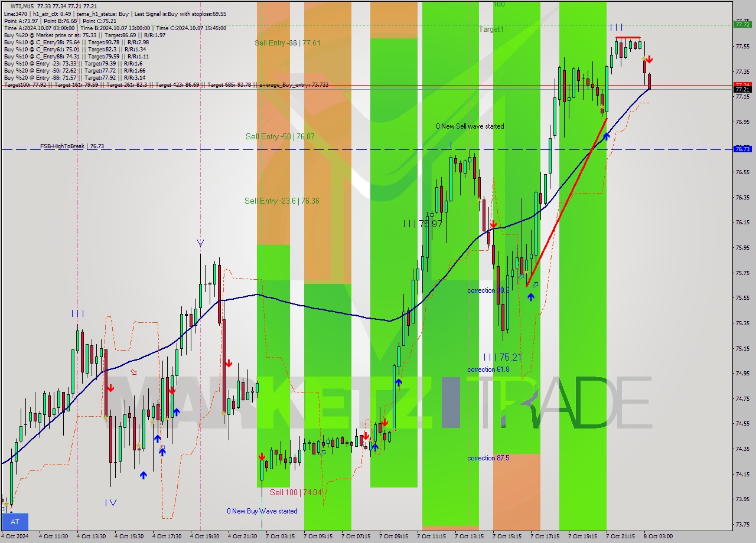
Task: Click the blue AT button
Action: coord(15,522)
